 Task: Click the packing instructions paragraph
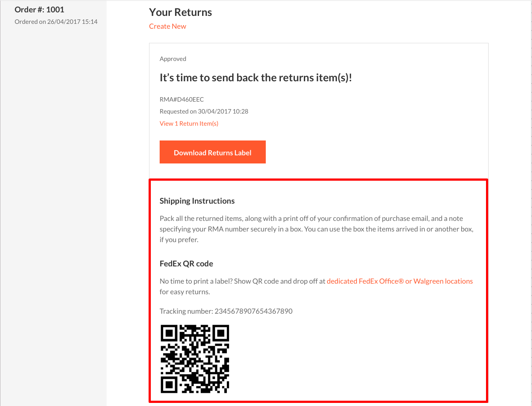coord(317,229)
